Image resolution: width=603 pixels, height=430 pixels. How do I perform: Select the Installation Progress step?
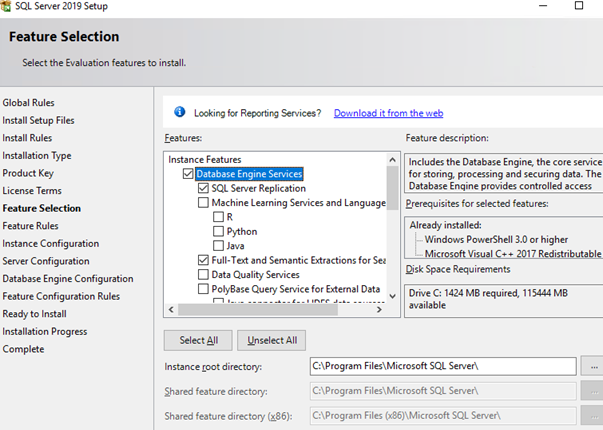[x=45, y=332]
